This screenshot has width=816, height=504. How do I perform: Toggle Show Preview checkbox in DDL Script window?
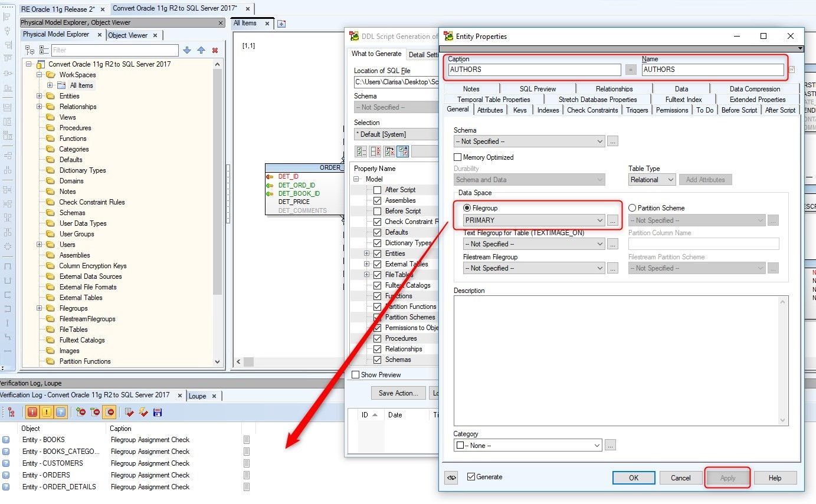coord(355,375)
